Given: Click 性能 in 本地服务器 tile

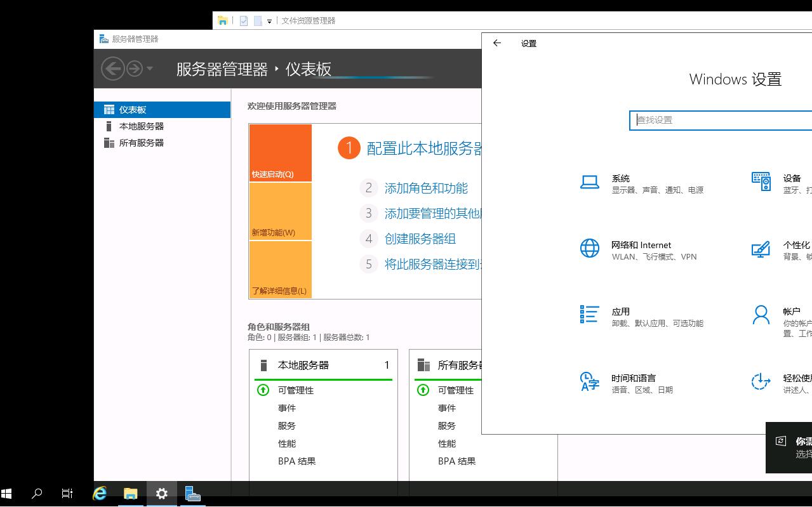Looking at the screenshot, I should [287, 444].
